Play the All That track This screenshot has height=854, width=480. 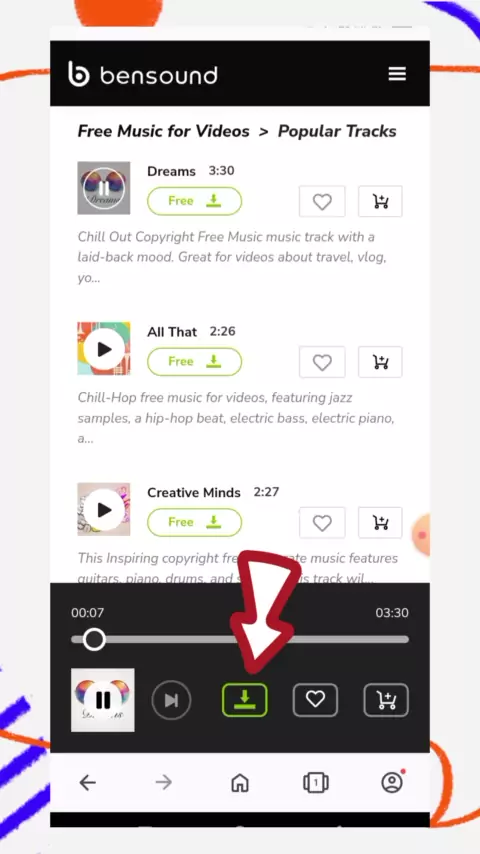104,349
